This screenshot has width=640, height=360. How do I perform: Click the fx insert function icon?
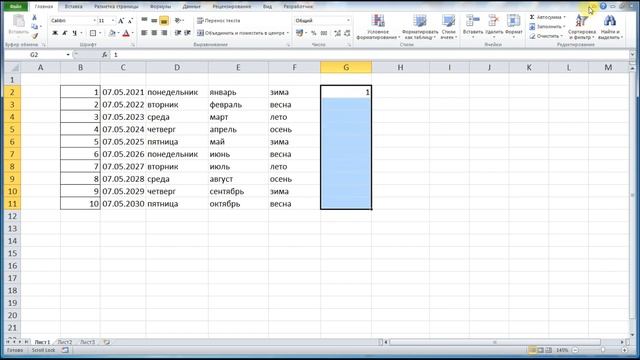point(105,55)
